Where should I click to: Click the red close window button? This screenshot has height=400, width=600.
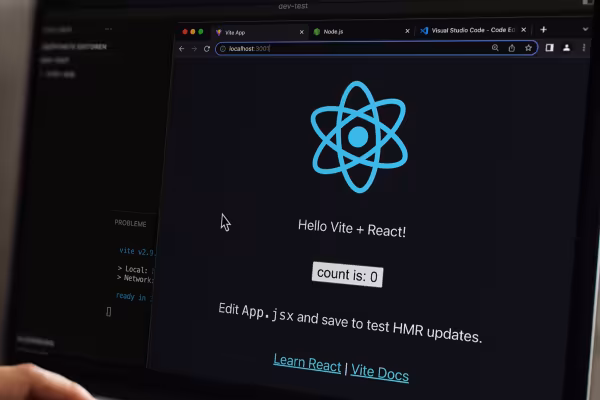point(185,32)
